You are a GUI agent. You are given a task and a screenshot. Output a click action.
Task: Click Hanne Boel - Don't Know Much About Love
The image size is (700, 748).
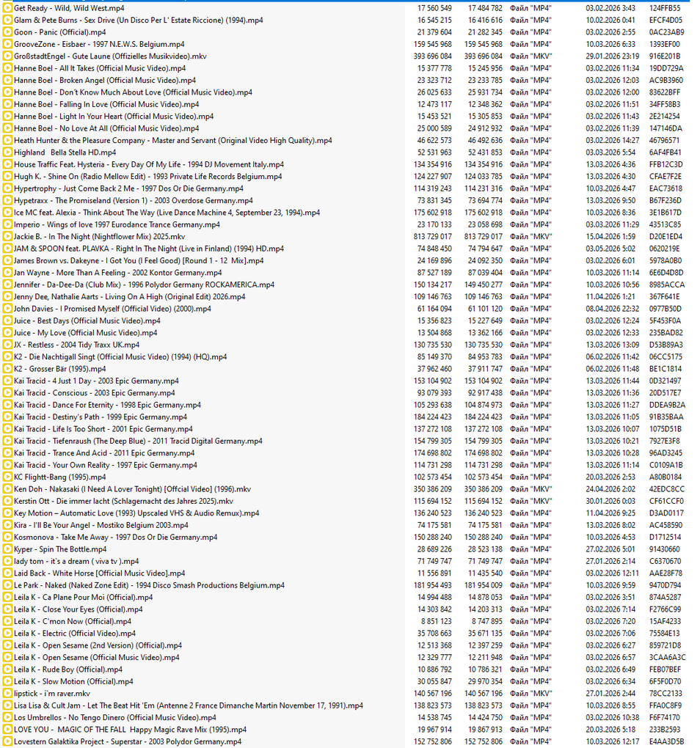click(x=133, y=92)
